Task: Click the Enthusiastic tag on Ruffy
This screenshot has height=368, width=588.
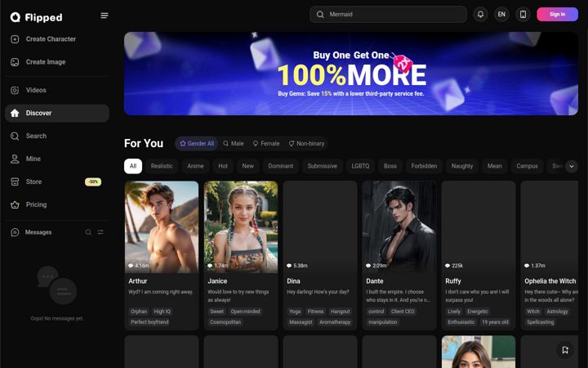Action: (x=461, y=322)
